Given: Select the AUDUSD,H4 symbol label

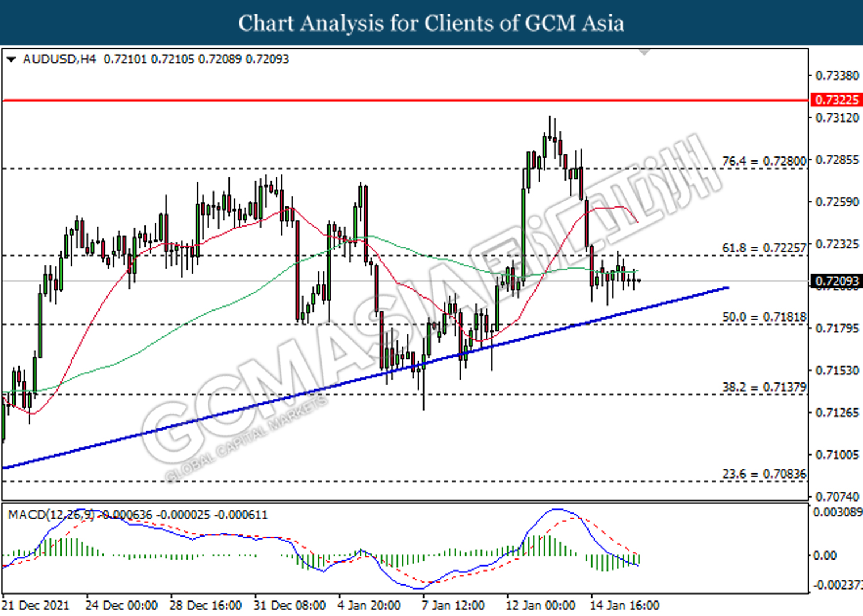Looking at the screenshot, I should 59,59.
